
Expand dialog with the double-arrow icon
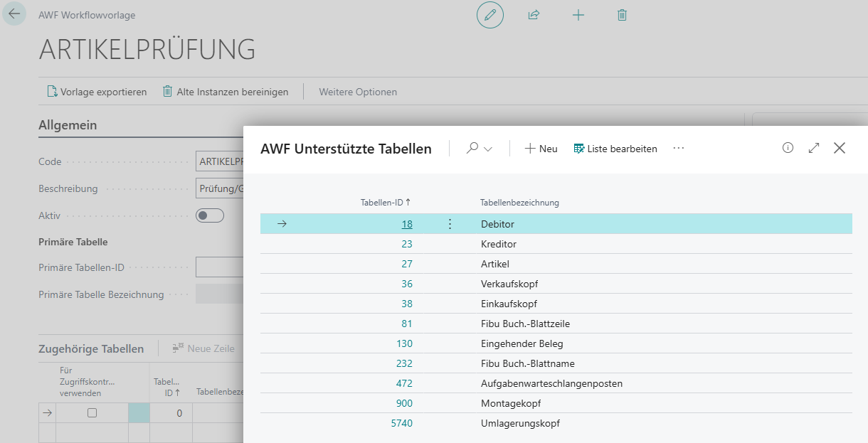pyautogui.click(x=814, y=148)
